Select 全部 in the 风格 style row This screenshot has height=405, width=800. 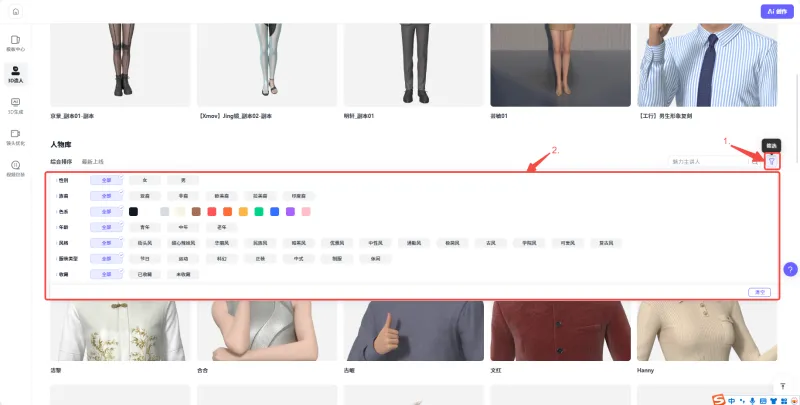coord(106,243)
